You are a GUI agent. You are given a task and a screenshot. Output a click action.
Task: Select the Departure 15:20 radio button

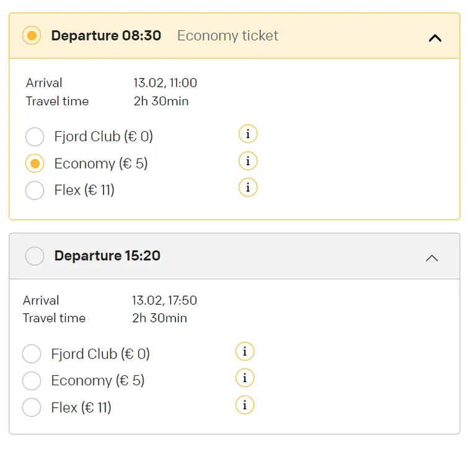tap(35, 256)
